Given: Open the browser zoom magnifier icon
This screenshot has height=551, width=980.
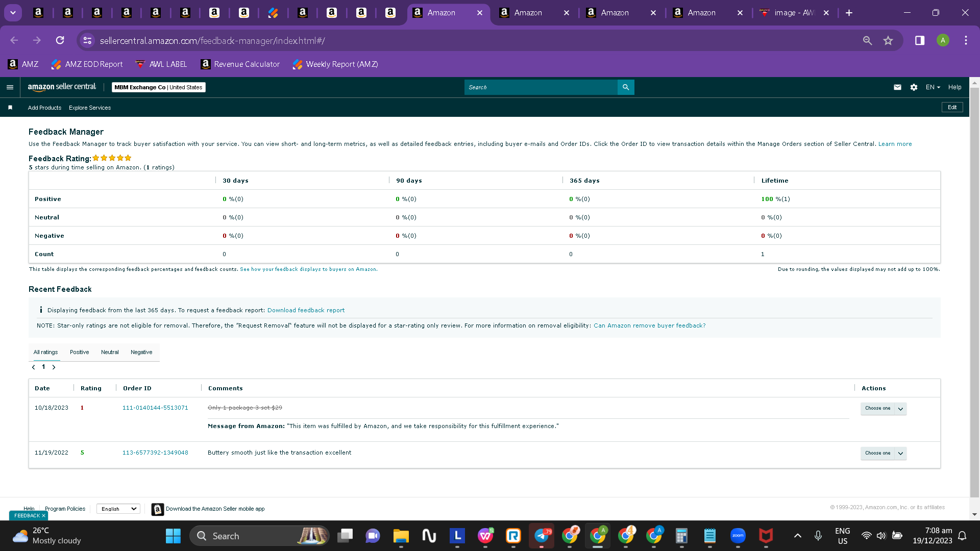Looking at the screenshot, I should (x=867, y=40).
